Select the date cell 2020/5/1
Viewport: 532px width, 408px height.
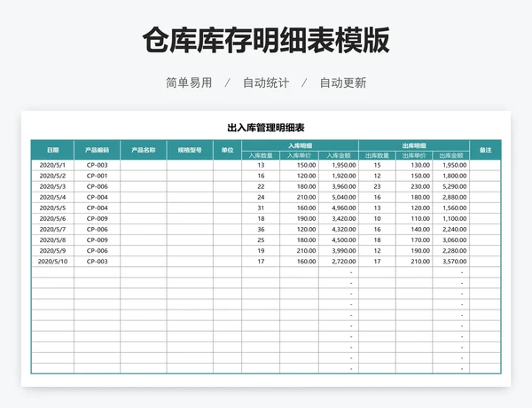52,165
